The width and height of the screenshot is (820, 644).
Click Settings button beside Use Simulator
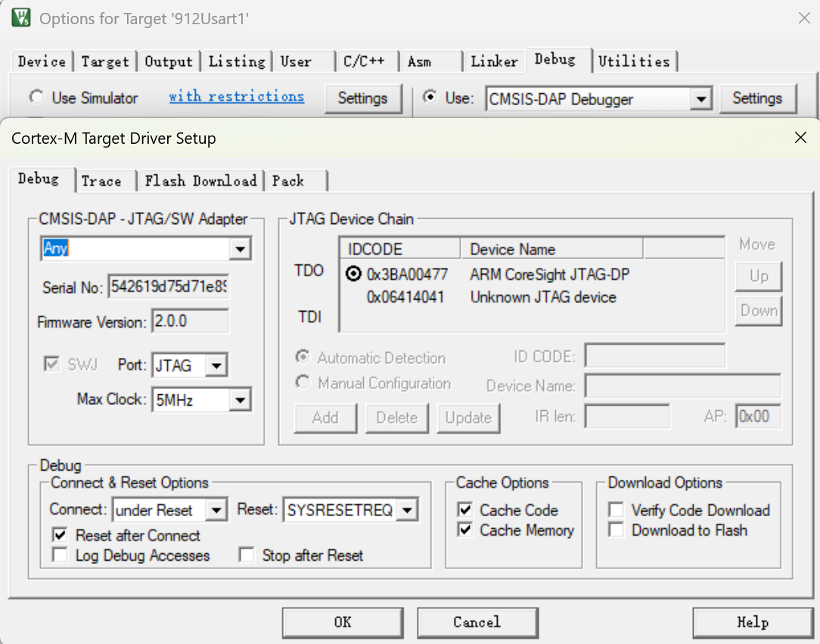tap(362, 98)
